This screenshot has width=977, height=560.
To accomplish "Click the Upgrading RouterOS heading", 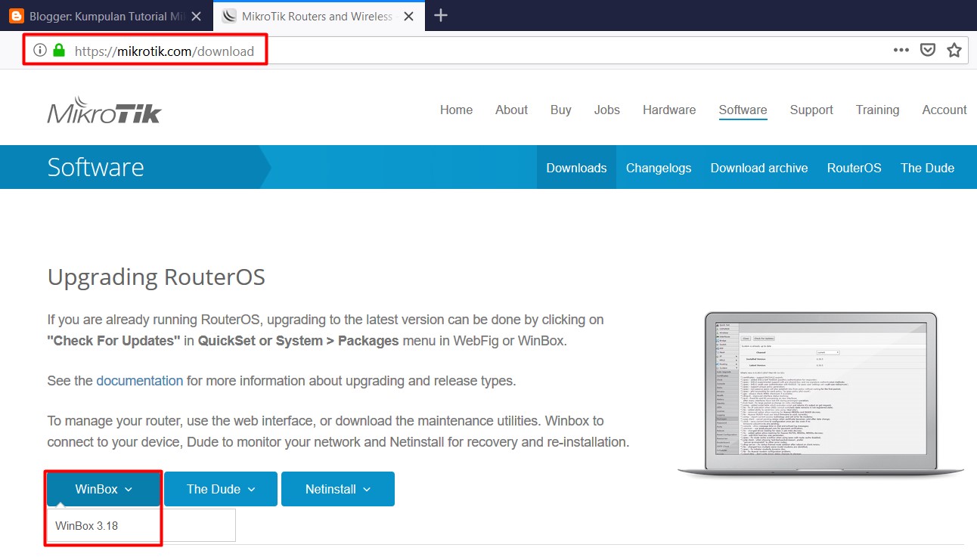I will pyautogui.click(x=157, y=277).
